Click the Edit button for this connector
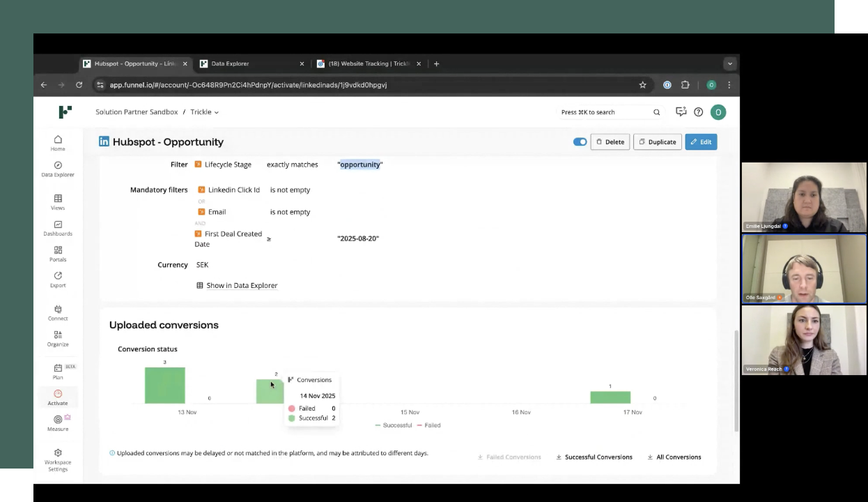This screenshot has height=502, width=868. pos(701,142)
